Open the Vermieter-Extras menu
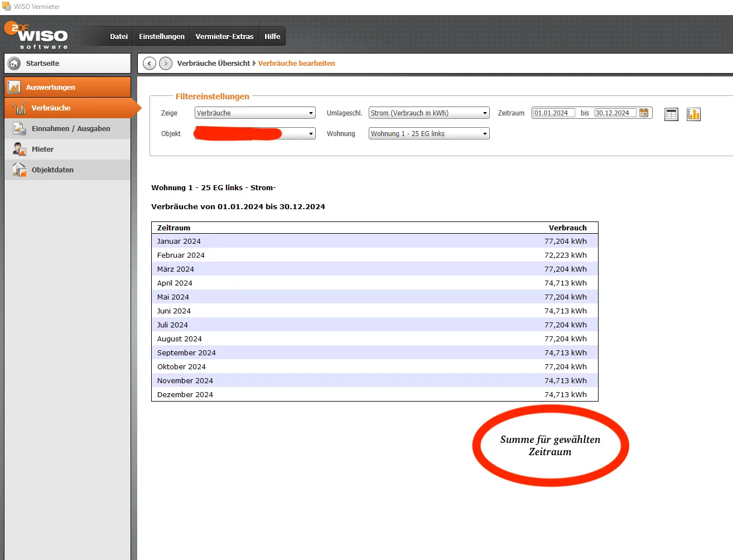The image size is (733, 560). 224,37
